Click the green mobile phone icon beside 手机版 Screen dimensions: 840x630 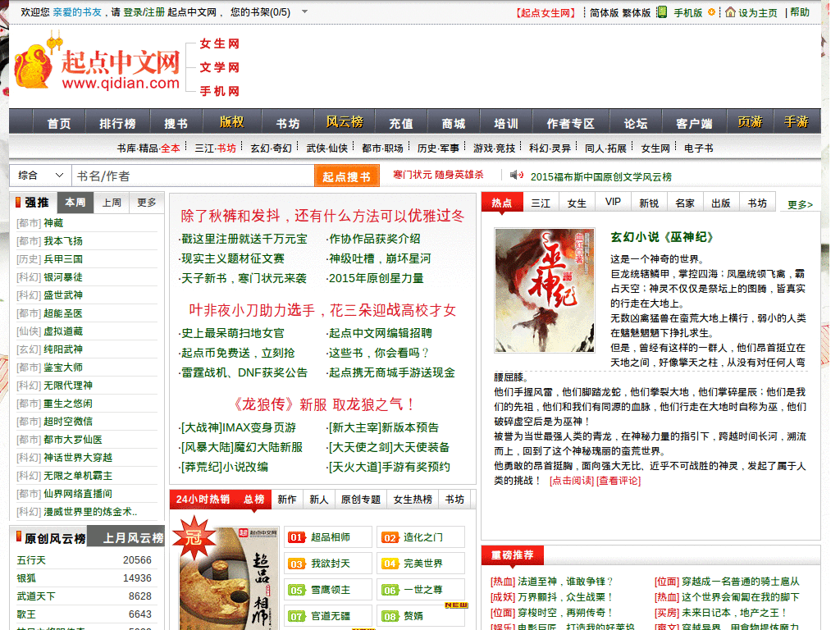point(662,11)
